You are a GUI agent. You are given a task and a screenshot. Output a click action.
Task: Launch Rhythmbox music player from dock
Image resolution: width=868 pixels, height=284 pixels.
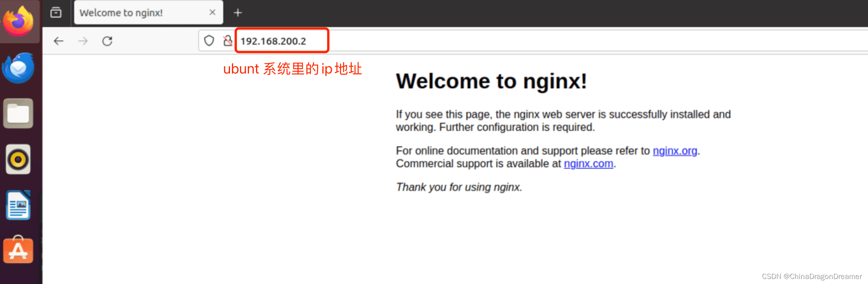pyautogui.click(x=18, y=159)
